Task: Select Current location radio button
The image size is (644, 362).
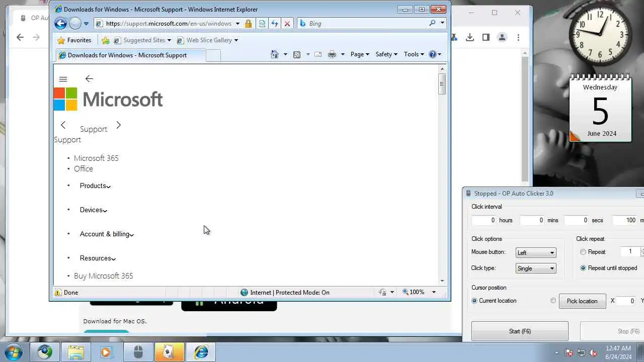Action: [474, 301]
